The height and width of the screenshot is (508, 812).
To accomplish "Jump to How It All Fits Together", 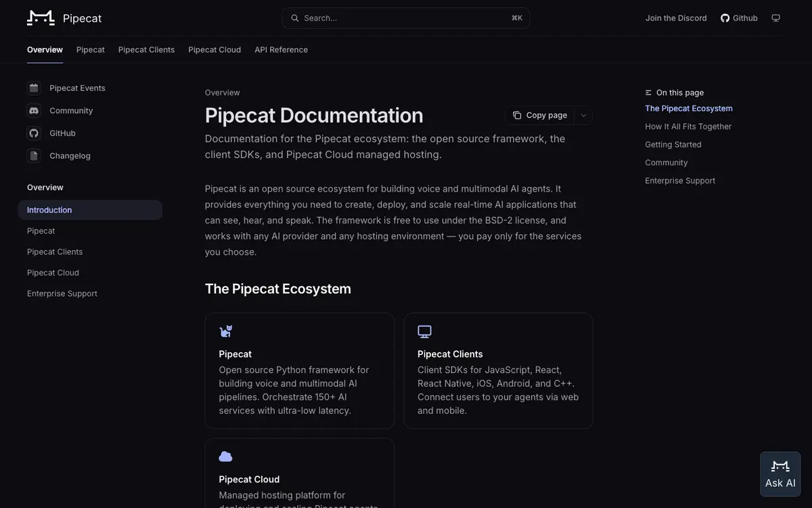I will coord(688,127).
